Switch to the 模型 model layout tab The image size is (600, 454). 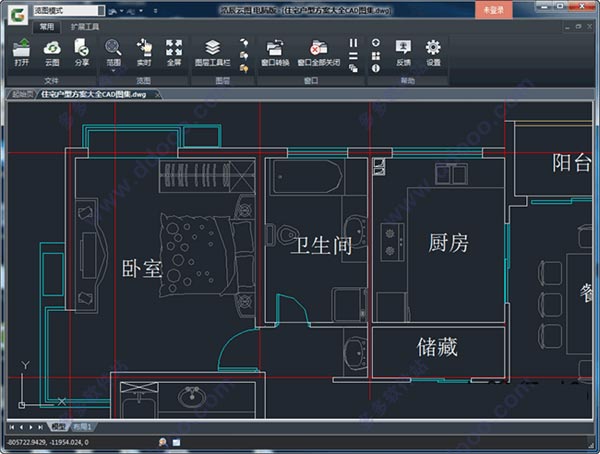click(x=59, y=427)
